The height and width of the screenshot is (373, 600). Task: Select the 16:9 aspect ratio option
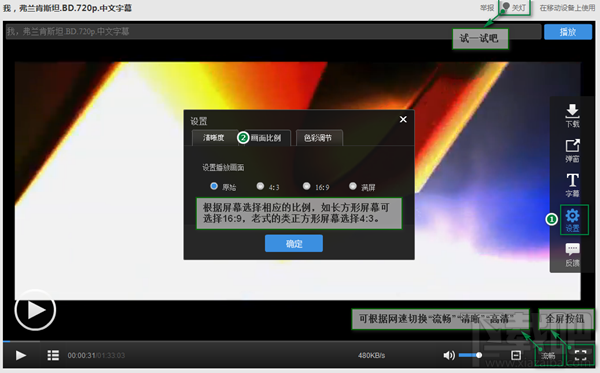pyautogui.click(x=306, y=186)
